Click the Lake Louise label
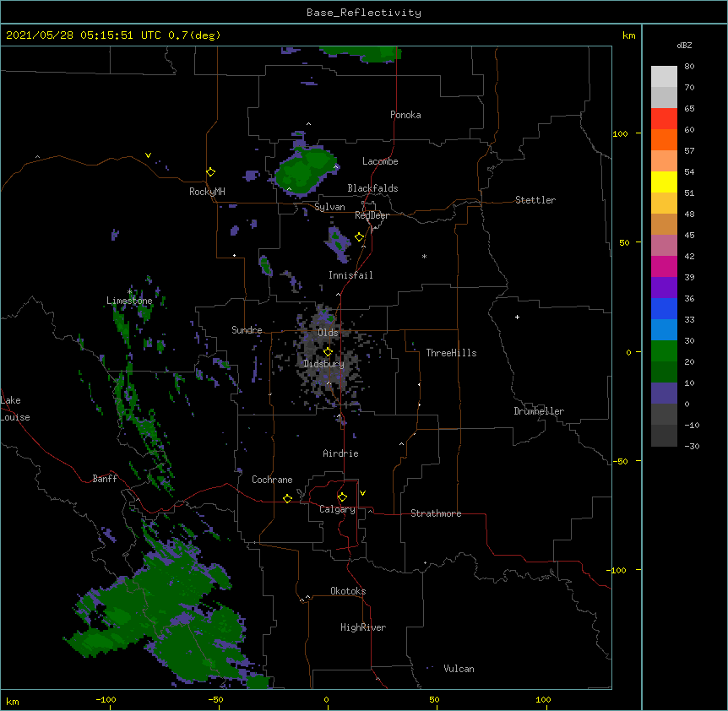This screenshot has height=711, width=728. [x=15, y=409]
